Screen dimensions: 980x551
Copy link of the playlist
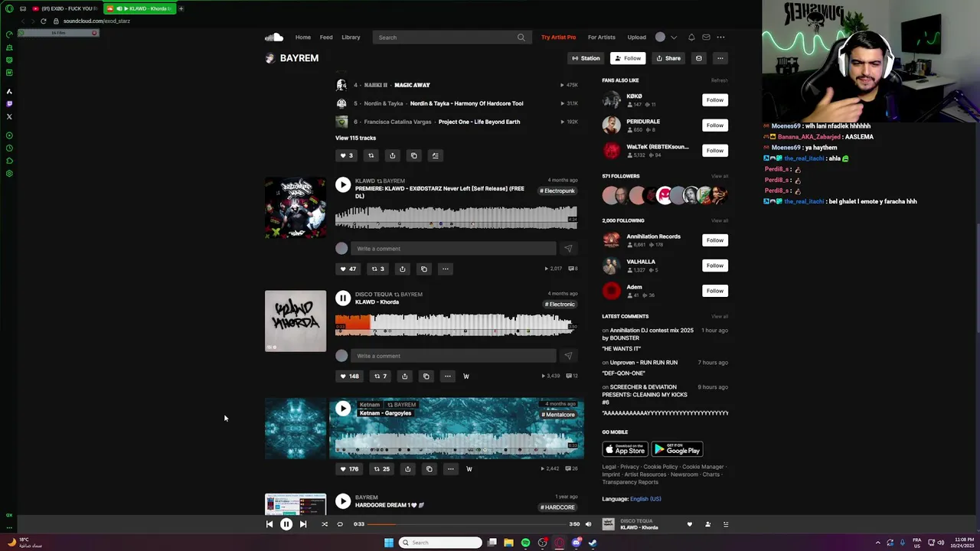point(413,155)
